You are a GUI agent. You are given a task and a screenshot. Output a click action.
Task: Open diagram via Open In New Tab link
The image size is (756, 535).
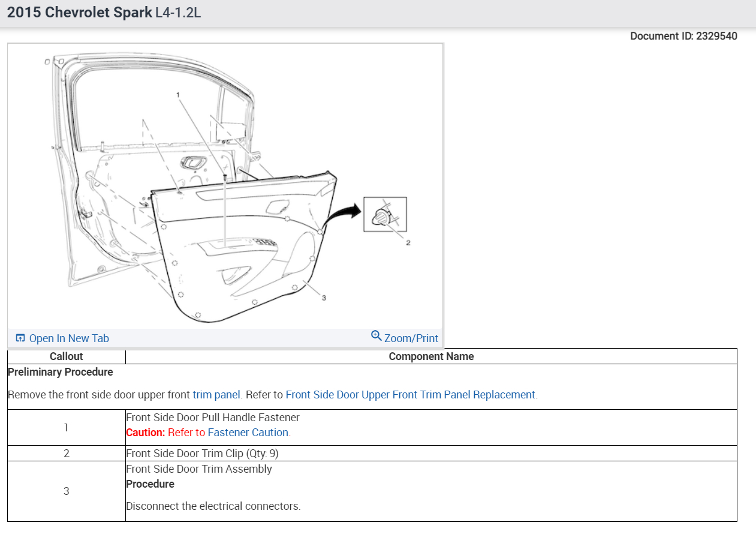[x=69, y=338]
